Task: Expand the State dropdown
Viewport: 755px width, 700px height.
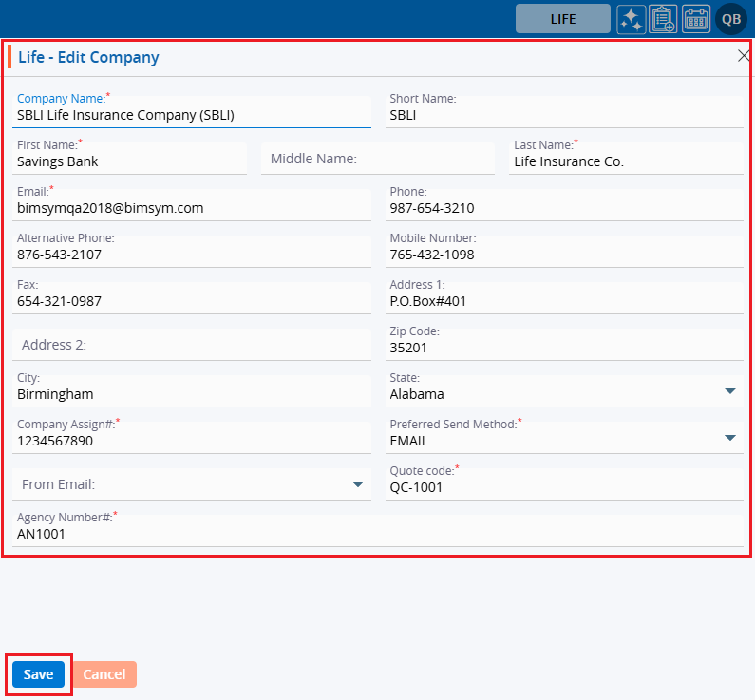Action: pyautogui.click(x=729, y=392)
